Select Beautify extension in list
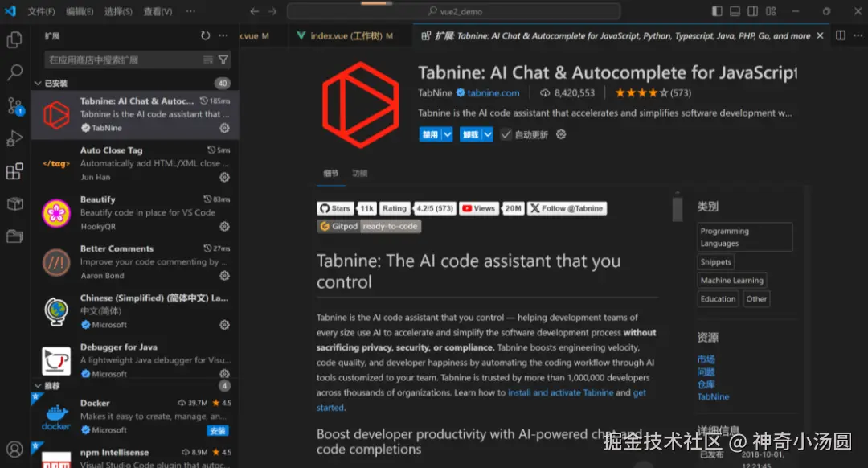The height and width of the screenshot is (468, 868). (x=135, y=212)
